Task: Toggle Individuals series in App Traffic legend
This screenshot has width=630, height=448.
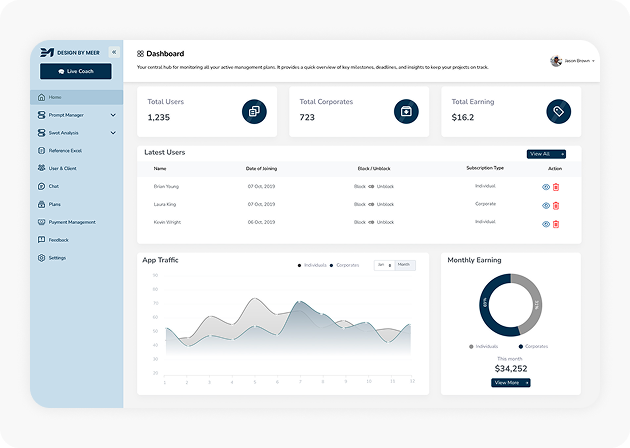Action: tap(312, 265)
